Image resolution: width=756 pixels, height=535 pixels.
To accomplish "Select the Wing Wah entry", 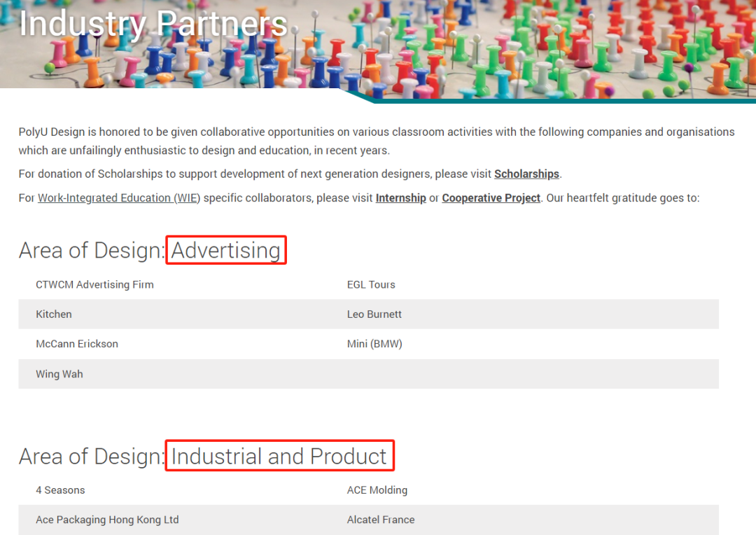I will 59,374.
